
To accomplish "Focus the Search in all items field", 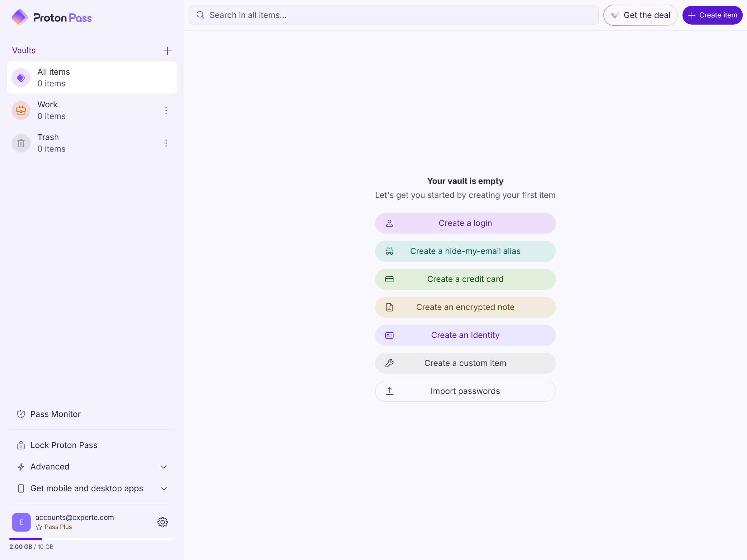I will point(393,15).
